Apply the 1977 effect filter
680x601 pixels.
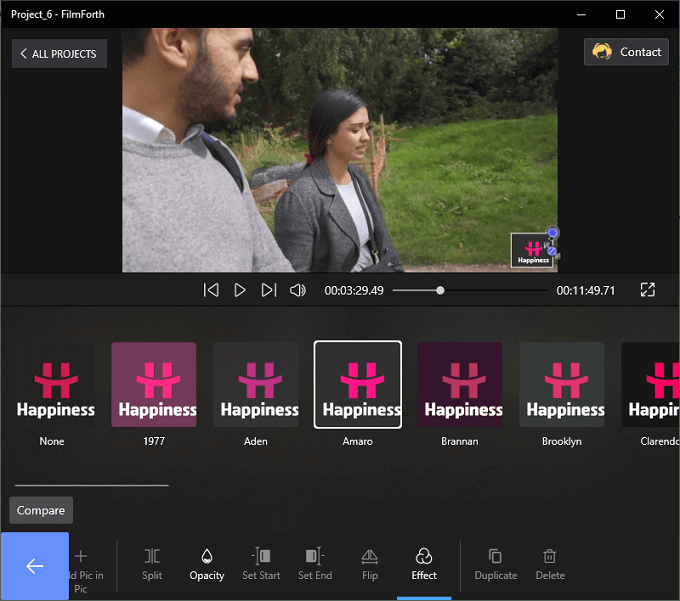pyautogui.click(x=154, y=384)
